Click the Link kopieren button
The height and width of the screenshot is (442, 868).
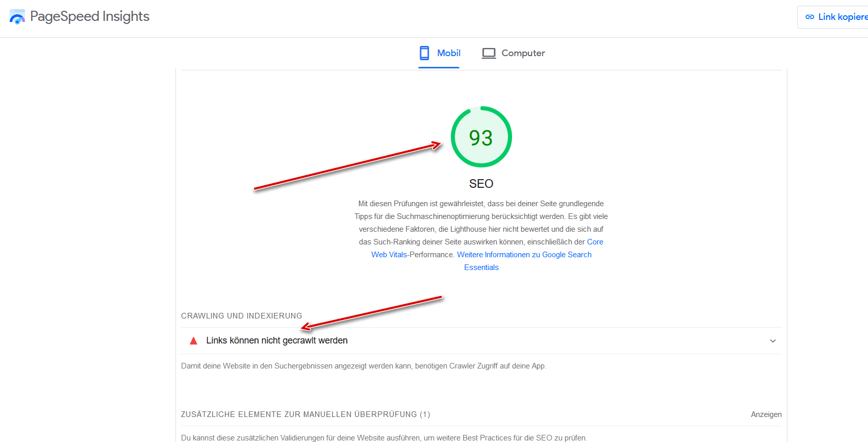(x=833, y=17)
